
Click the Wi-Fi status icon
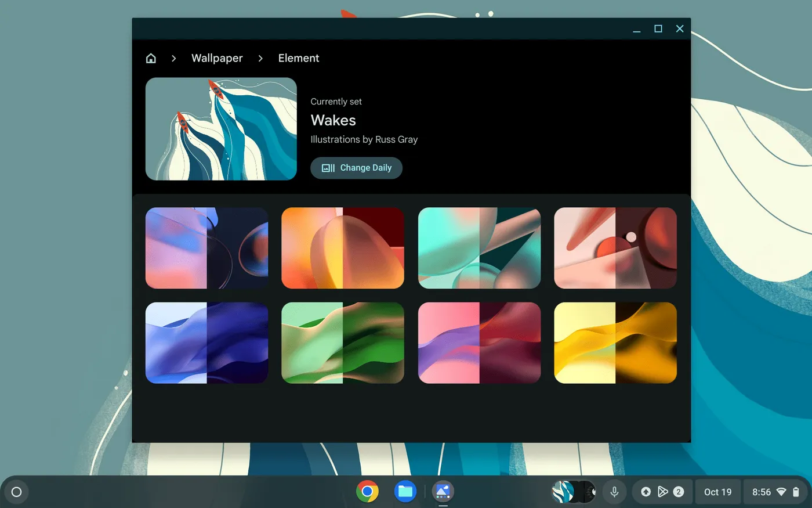tap(781, 492)
